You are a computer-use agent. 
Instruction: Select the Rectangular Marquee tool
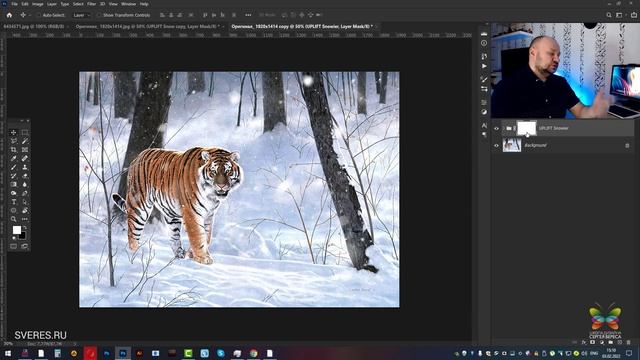pyautogui.click(x=24, y=133)
